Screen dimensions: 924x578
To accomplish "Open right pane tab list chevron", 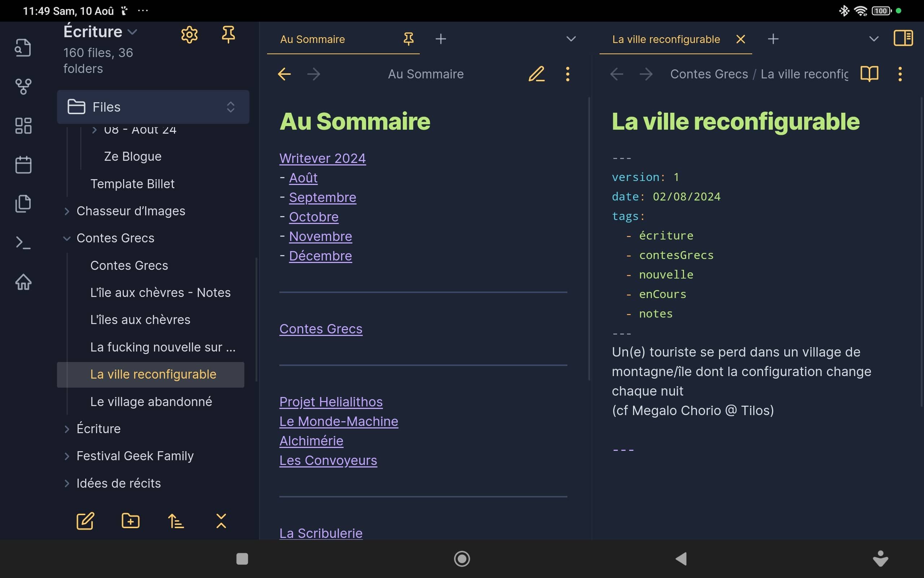I will pos(873,39).
